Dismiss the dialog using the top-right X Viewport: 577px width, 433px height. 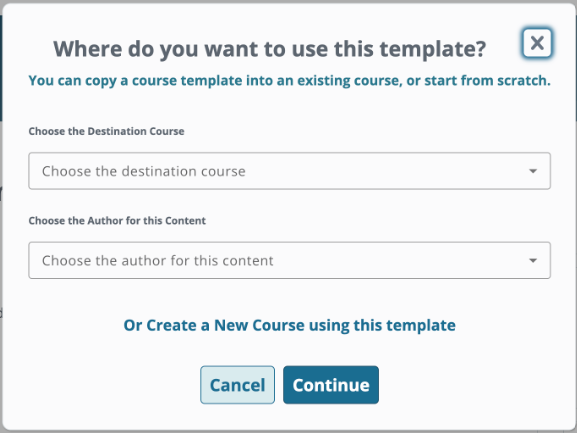[537, 43]
